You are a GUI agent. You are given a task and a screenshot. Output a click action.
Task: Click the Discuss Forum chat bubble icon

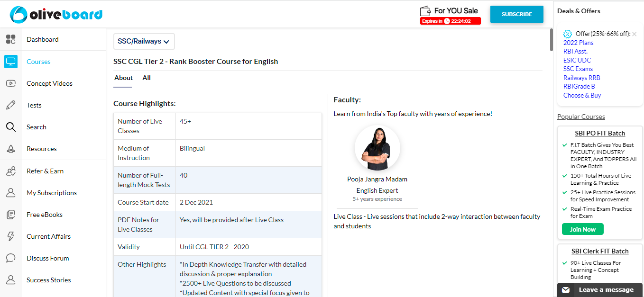point(10,258)
